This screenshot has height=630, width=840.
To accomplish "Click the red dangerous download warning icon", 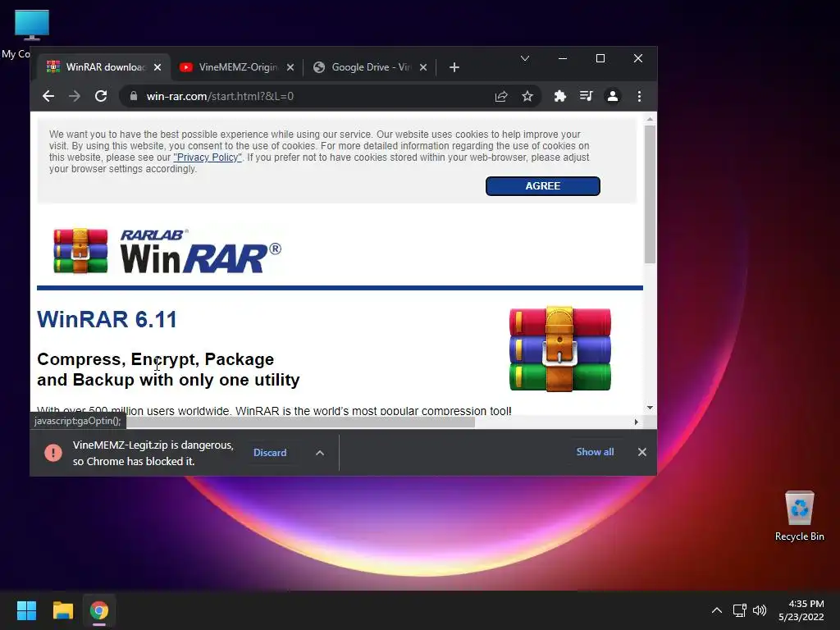I will point(53,453).
